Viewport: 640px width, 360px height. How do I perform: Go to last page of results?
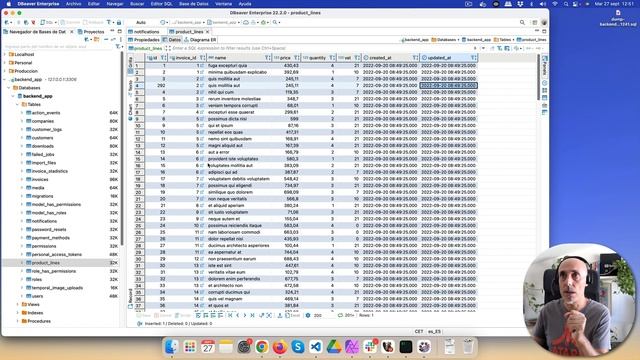[x=252, y=316]
